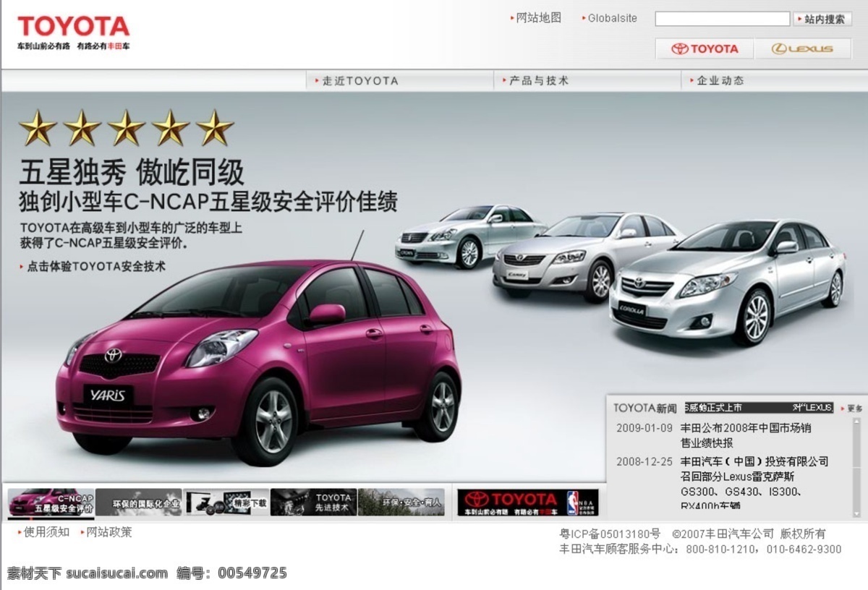Open the 走近TOYOTA menu
Screen dimensions: 868x590
(x=359, y=80)
